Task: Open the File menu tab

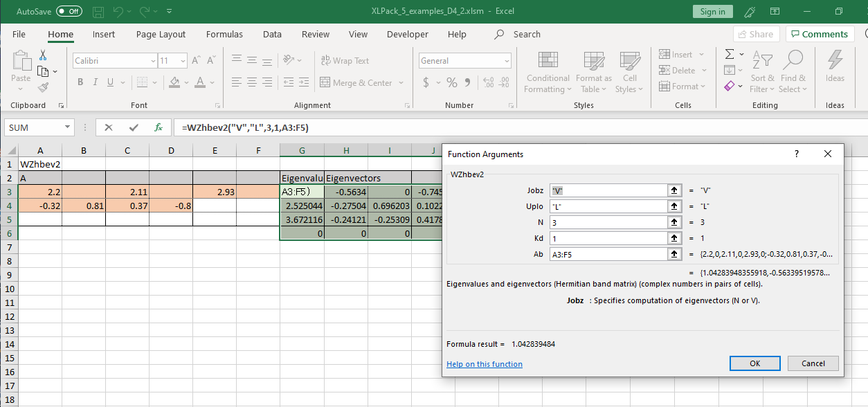Action: point(19,34)
